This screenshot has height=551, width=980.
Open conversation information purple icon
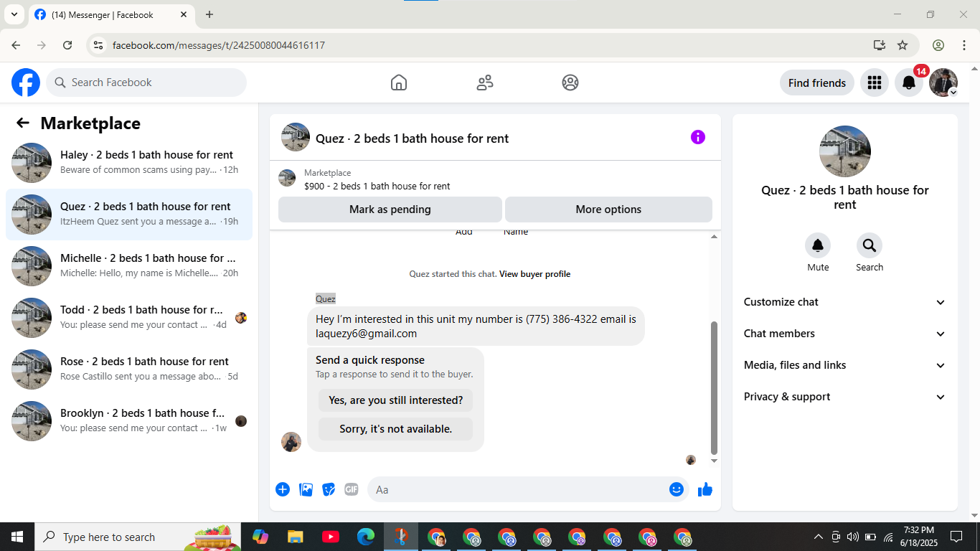(698, 137)
